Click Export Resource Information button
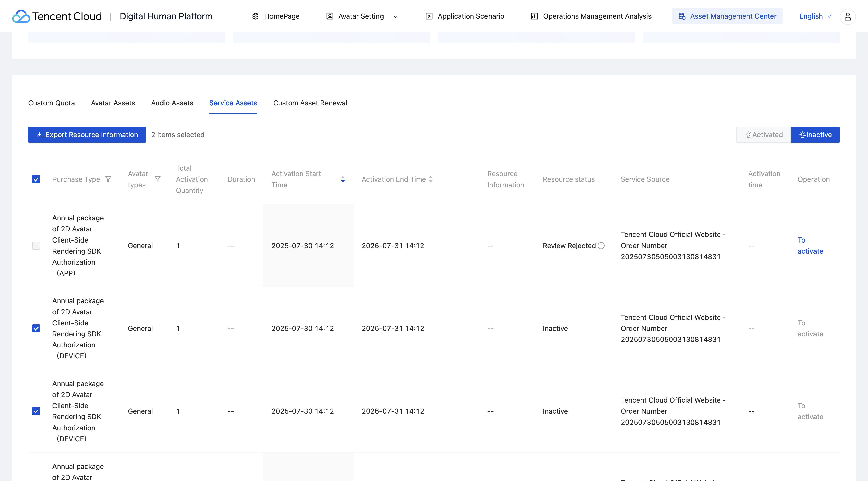868x481 pixels. 87,135
